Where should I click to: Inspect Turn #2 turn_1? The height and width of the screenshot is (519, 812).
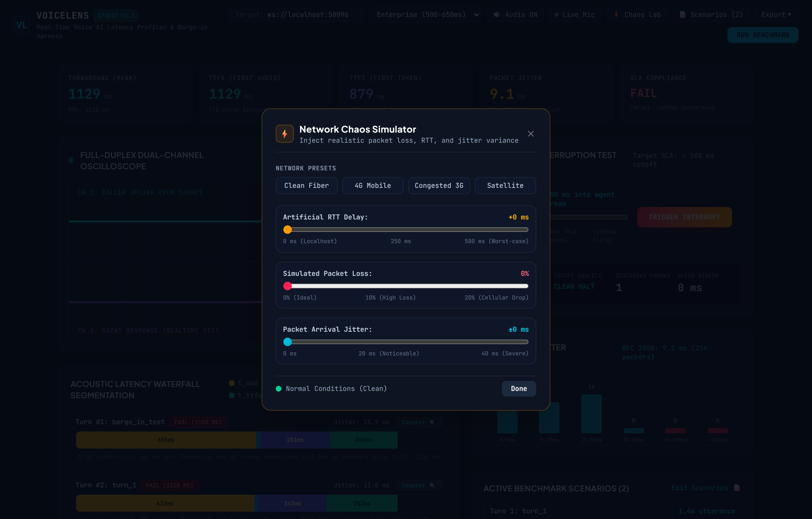[418, 486]
